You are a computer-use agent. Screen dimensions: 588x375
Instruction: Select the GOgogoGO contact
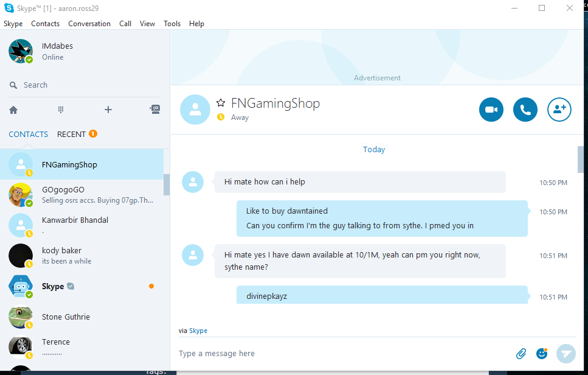pos(81,195)
